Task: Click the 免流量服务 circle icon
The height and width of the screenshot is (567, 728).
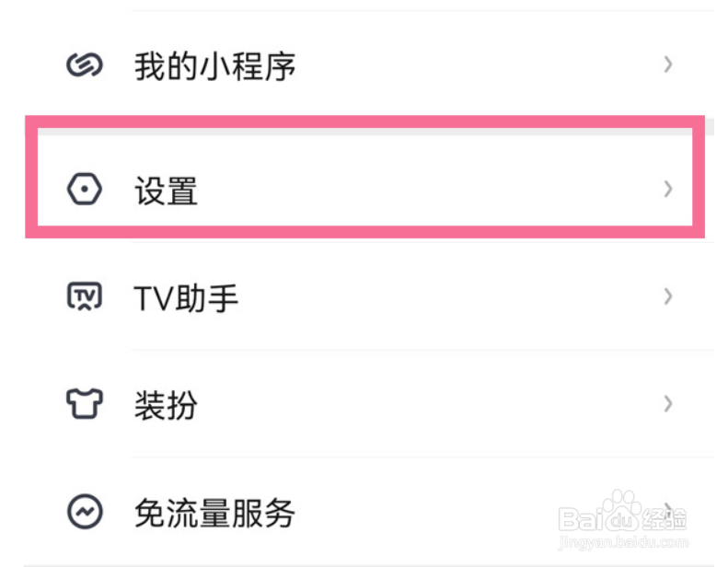Action: 85,512
